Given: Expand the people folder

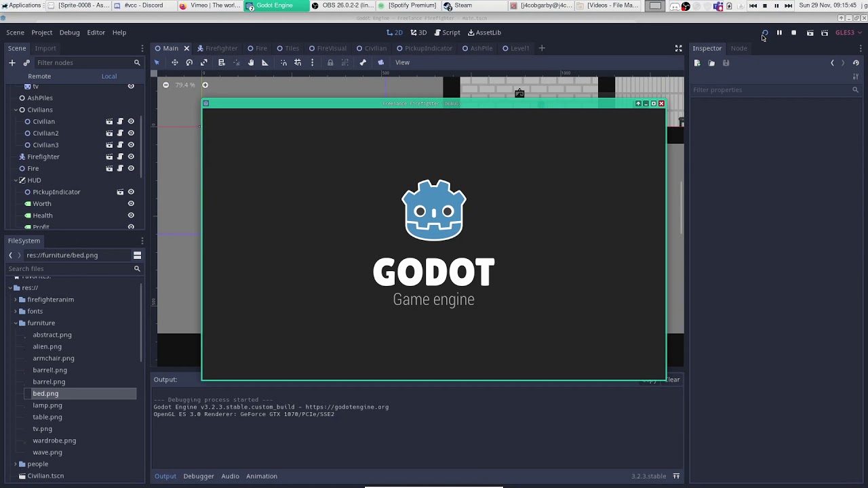Looking at the screenshot, I should coord(15,464).
